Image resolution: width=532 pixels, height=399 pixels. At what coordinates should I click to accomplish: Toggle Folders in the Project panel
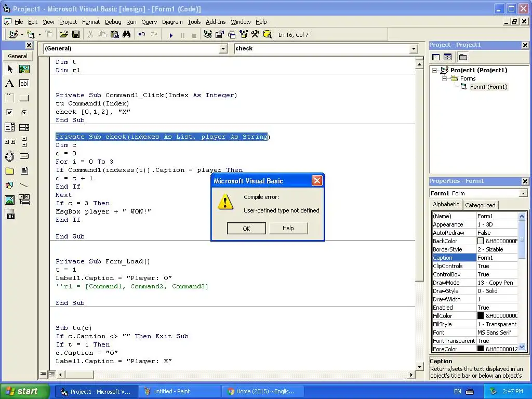[463, 57]
